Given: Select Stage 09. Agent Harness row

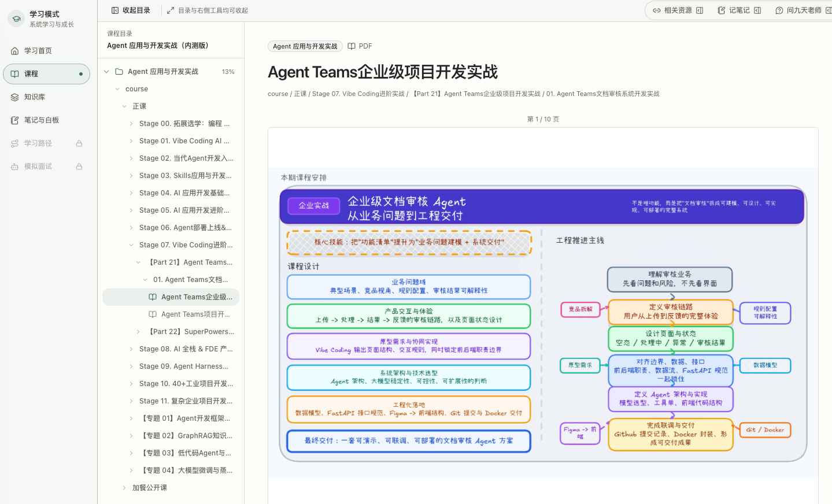Looking at the screenshot, I should pyautogui.click(x=171, y=366).
